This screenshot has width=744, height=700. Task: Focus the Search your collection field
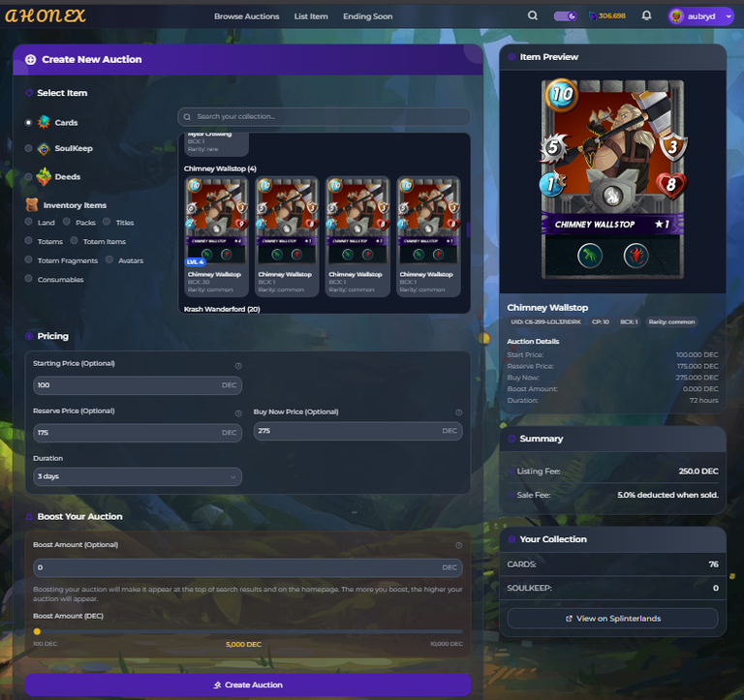[x=325, y=116]
